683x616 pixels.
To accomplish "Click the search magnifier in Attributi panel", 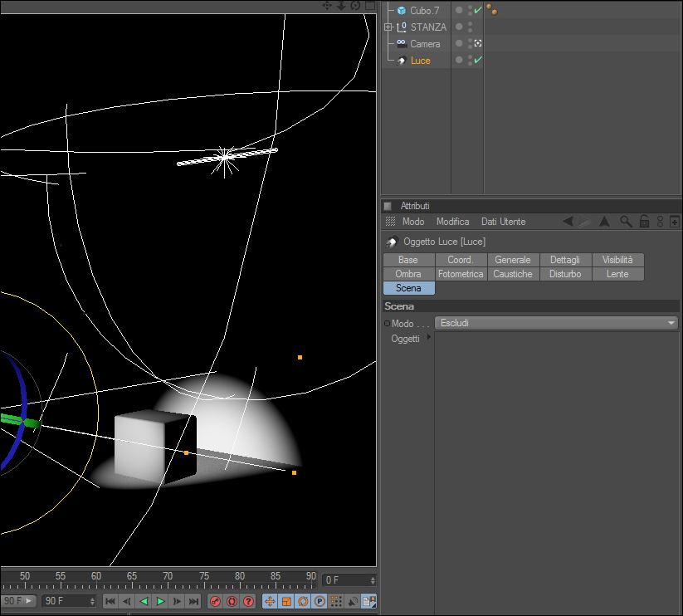I will [626, 222].
